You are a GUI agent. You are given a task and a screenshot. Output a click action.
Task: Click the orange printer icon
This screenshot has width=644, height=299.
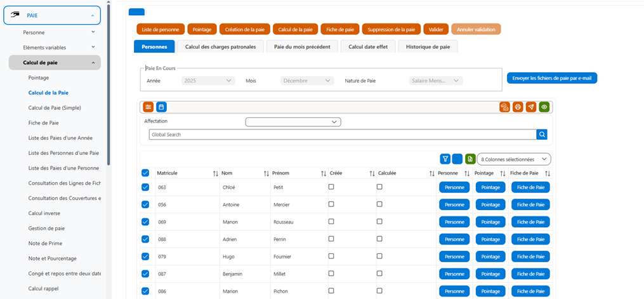[518, 107]
